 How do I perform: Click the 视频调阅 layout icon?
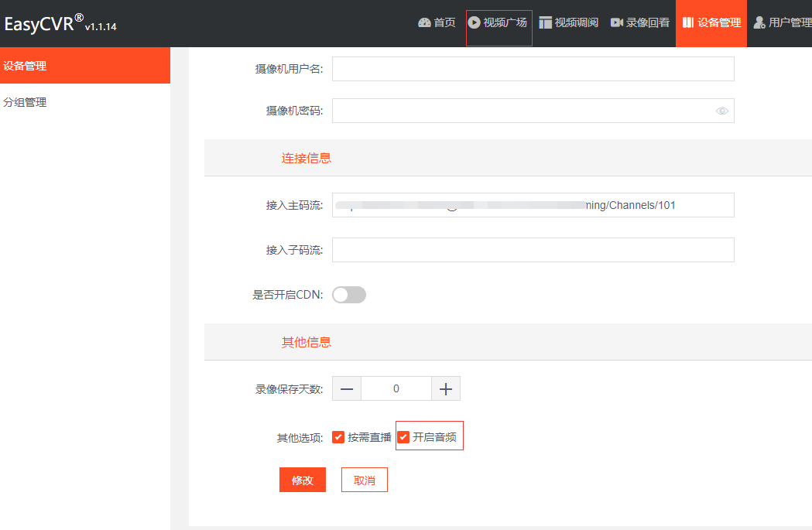click(x=546, y=22)
